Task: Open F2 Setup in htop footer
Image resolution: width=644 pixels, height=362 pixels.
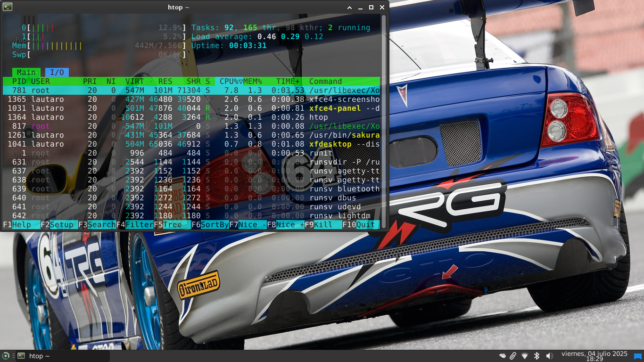Action: [x=59, y=225]
